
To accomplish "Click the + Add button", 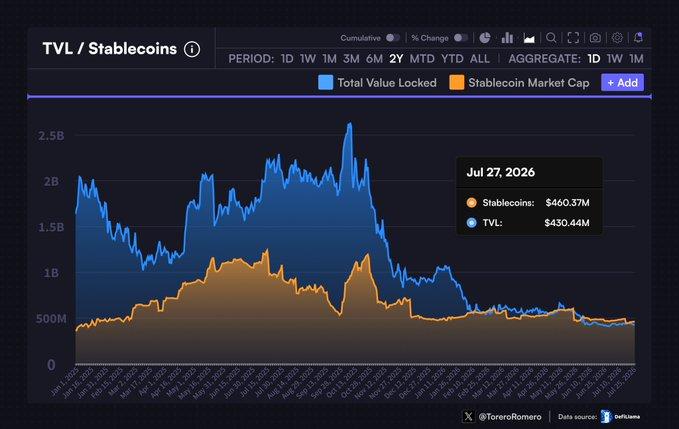I will coord(622,83).
